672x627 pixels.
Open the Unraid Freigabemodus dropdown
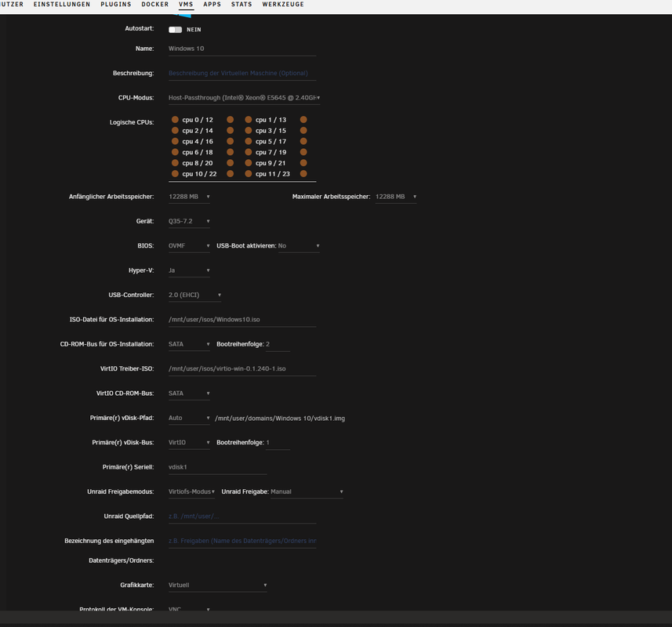coord(191,491)
